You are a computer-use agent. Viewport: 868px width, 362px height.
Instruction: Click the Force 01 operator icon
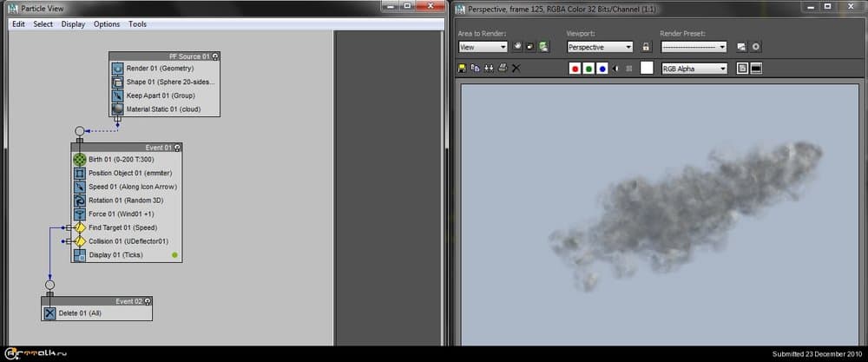[81, 214]
